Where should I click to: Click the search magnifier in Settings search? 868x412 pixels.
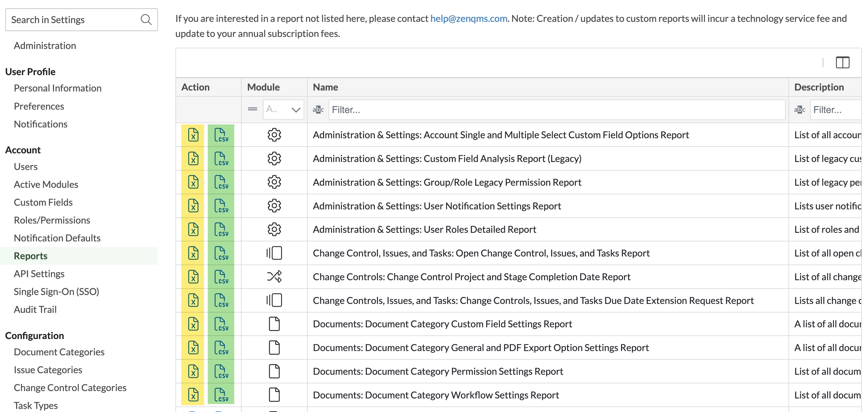click(x=146, y=19)
